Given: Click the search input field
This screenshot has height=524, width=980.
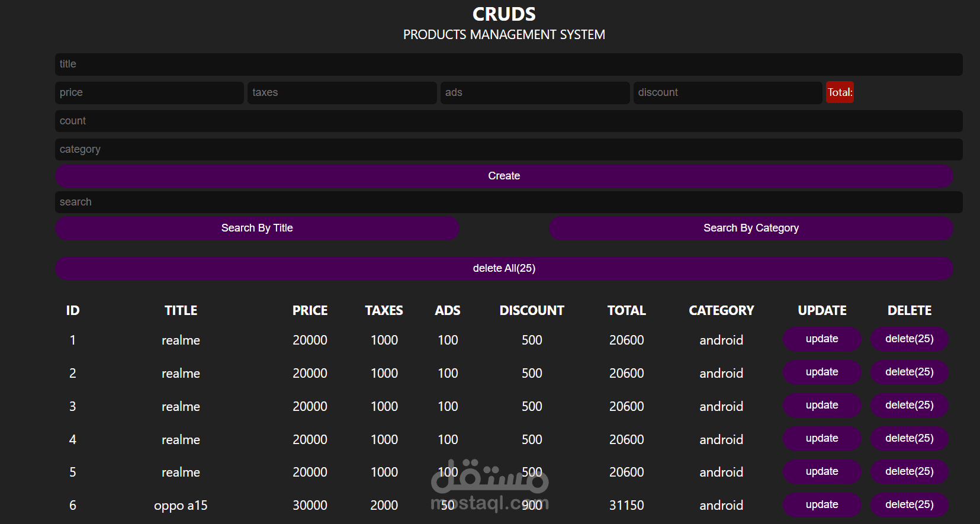Looking at the screenshot, I should click(x=509, y=202).
